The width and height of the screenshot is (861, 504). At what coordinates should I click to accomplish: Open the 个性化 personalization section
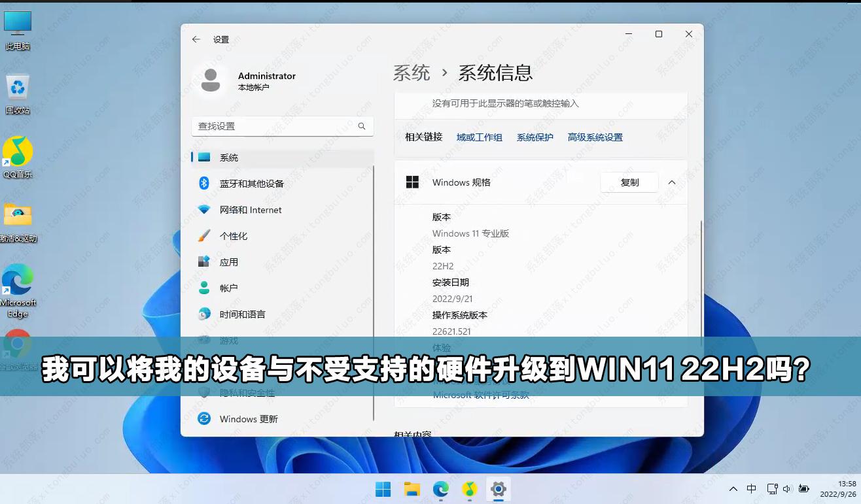click(234, 236)
